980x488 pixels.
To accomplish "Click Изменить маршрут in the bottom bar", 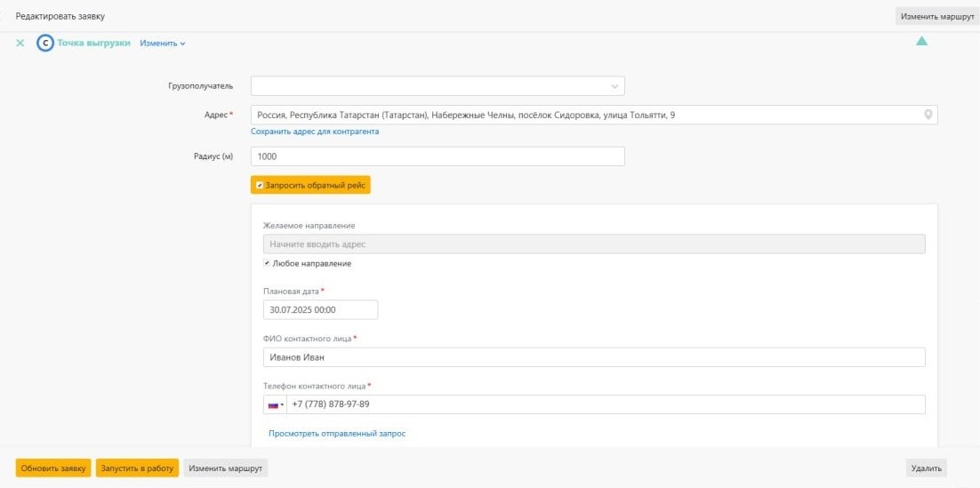I will [225, 468].
